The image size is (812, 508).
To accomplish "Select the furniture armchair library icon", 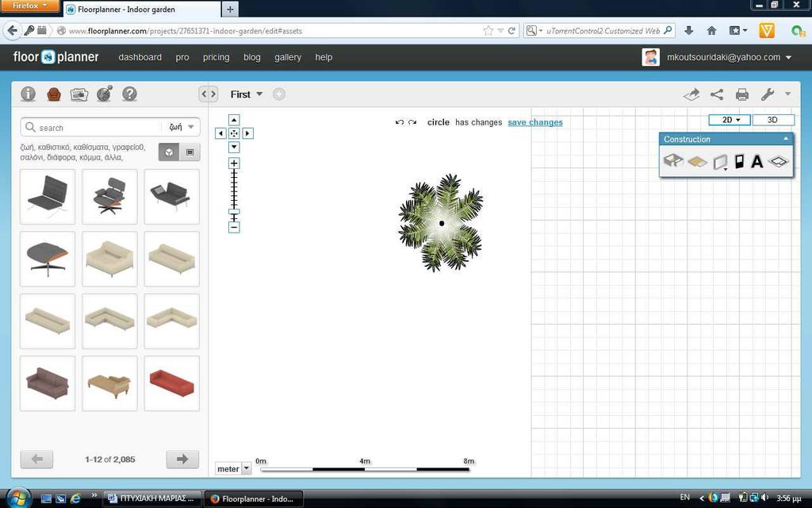I will [54, 94].
